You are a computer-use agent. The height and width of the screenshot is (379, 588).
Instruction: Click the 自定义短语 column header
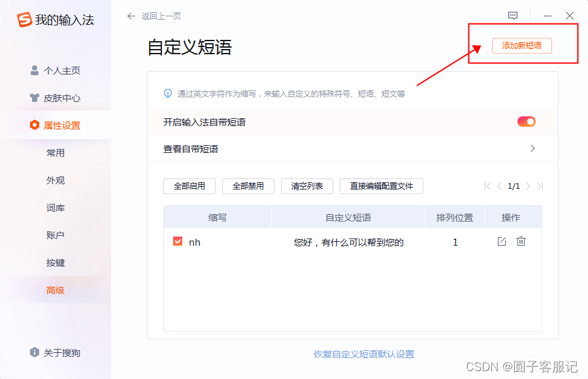click(x=348, y=217)
